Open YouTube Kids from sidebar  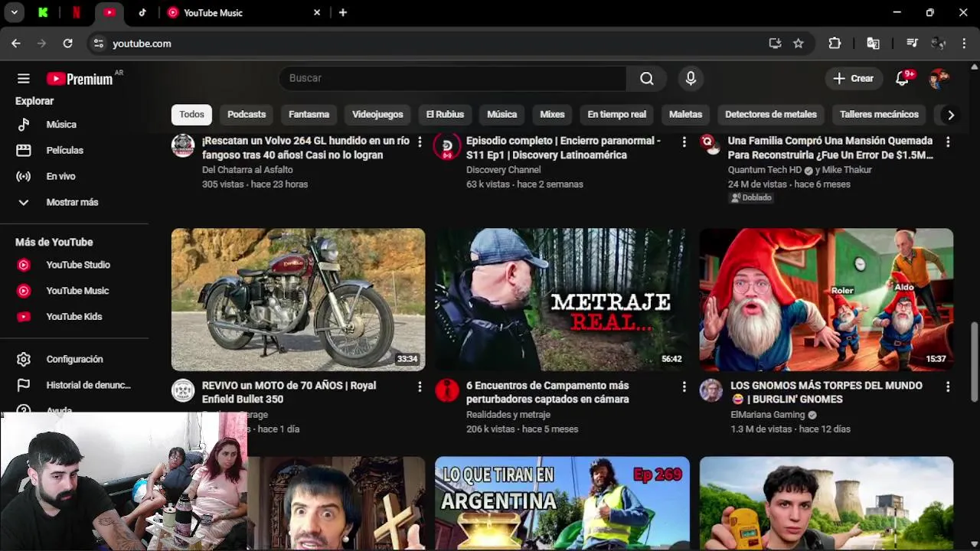[x=74, y=317]
